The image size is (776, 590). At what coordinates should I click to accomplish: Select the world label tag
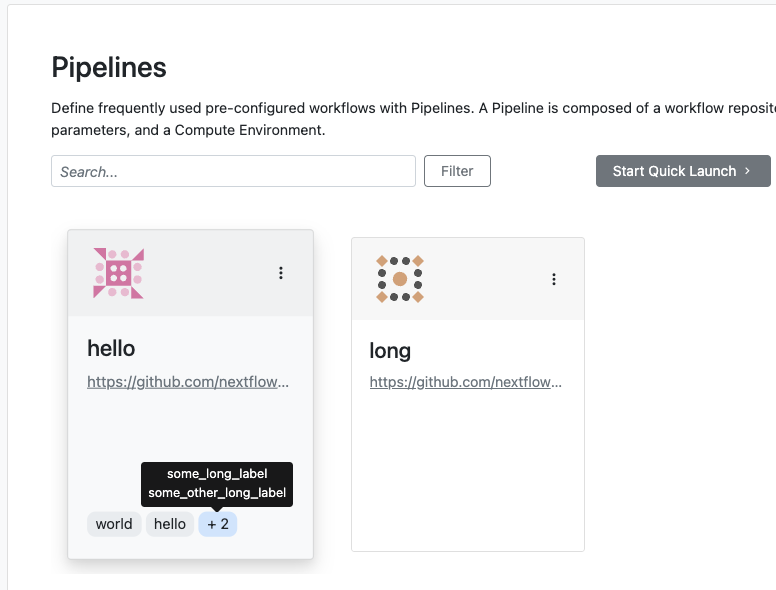[x=114, y=524]
